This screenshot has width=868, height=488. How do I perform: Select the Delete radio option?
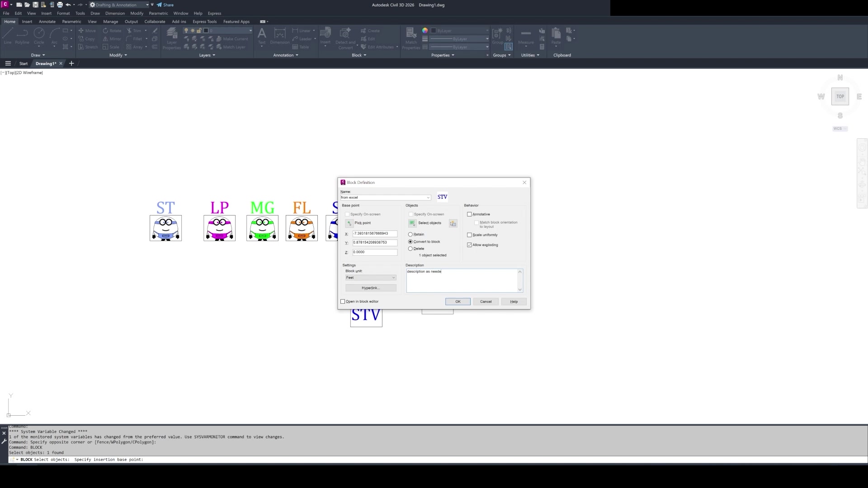pyautogui.click(x=410, y=249)
